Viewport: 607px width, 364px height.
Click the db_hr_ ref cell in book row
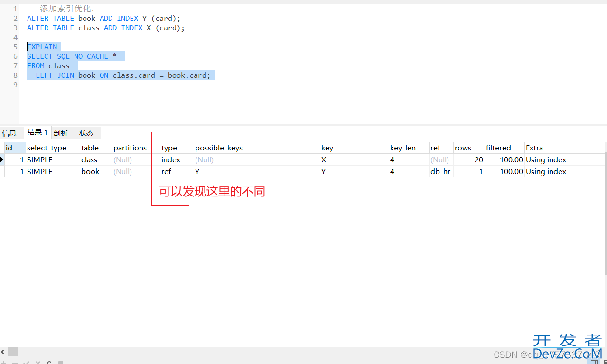[441, 172]
